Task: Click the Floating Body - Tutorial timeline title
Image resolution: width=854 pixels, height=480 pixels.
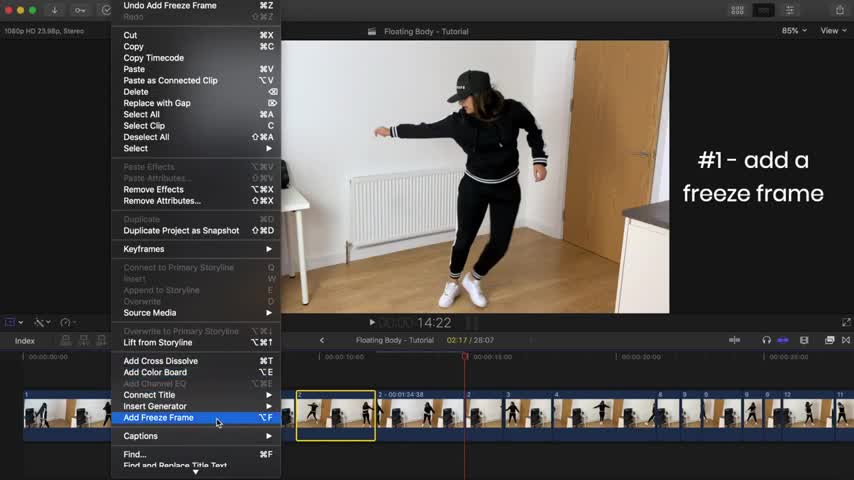Action: pyautogui.click(x=395, y=340)
